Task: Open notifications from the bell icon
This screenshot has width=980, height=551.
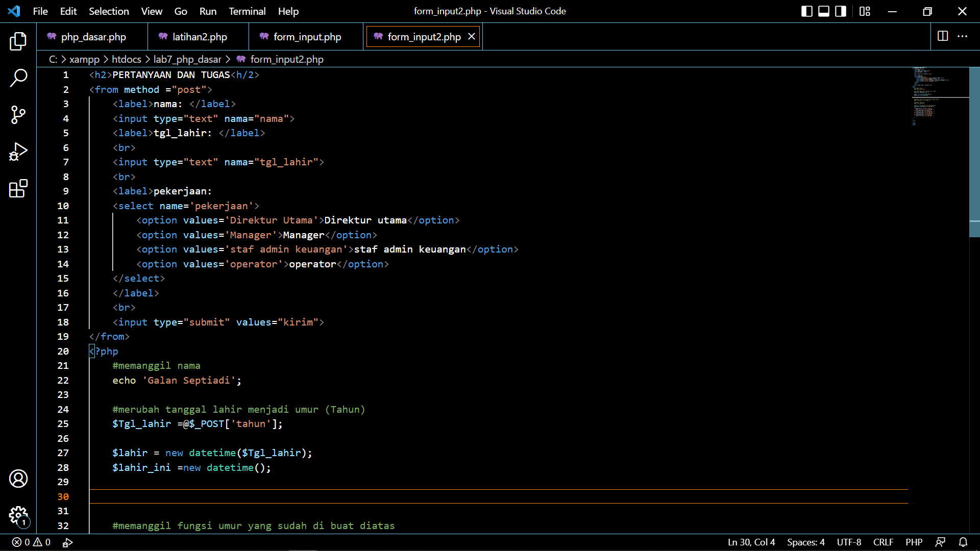Action: pos(964,542)
